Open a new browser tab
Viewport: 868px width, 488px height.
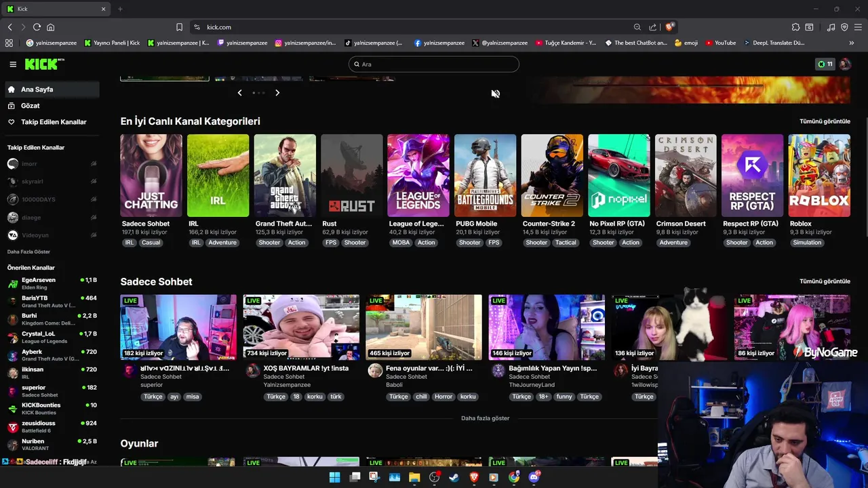click(120, 9)
